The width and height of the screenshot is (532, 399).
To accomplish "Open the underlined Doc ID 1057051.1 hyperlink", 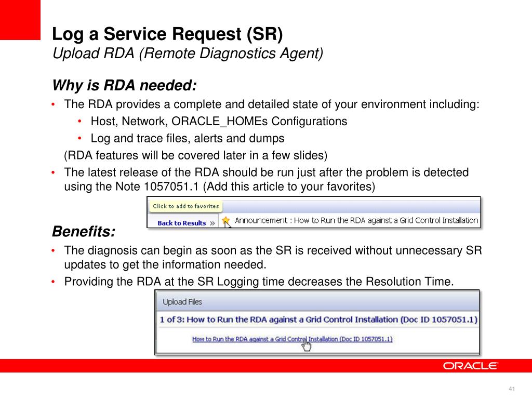I will (292, 339).
